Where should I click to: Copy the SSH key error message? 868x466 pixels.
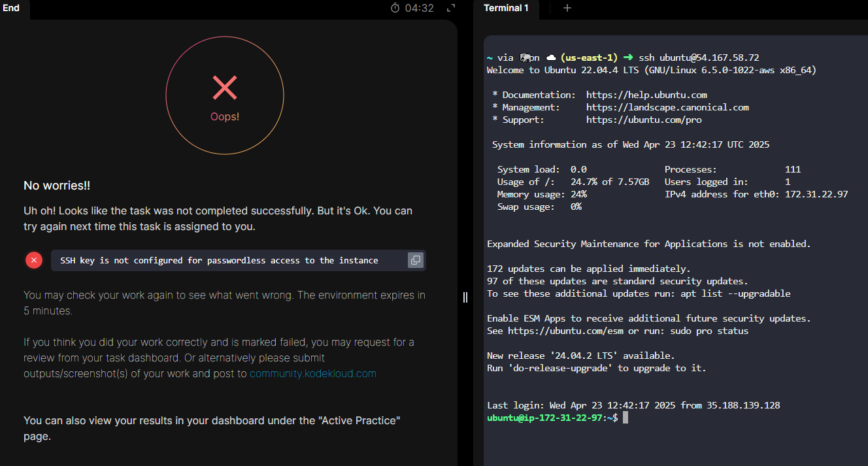(x=415, y=260)
